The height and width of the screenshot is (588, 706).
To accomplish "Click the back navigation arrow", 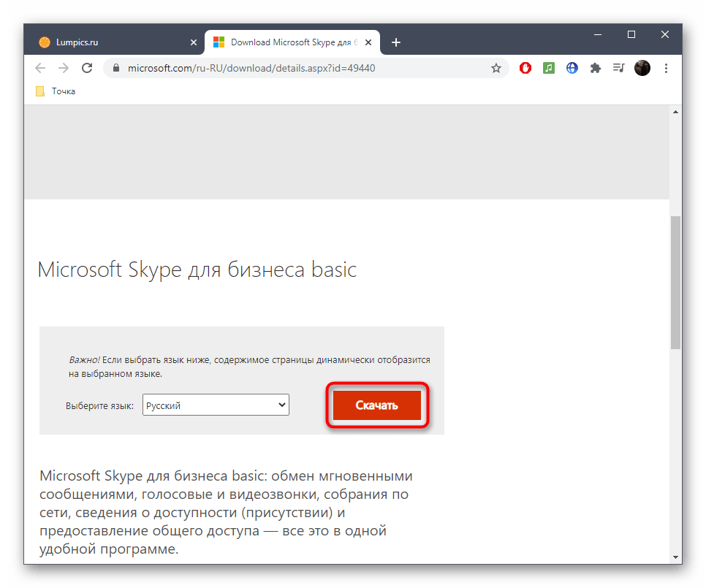I will click(40, 68).
